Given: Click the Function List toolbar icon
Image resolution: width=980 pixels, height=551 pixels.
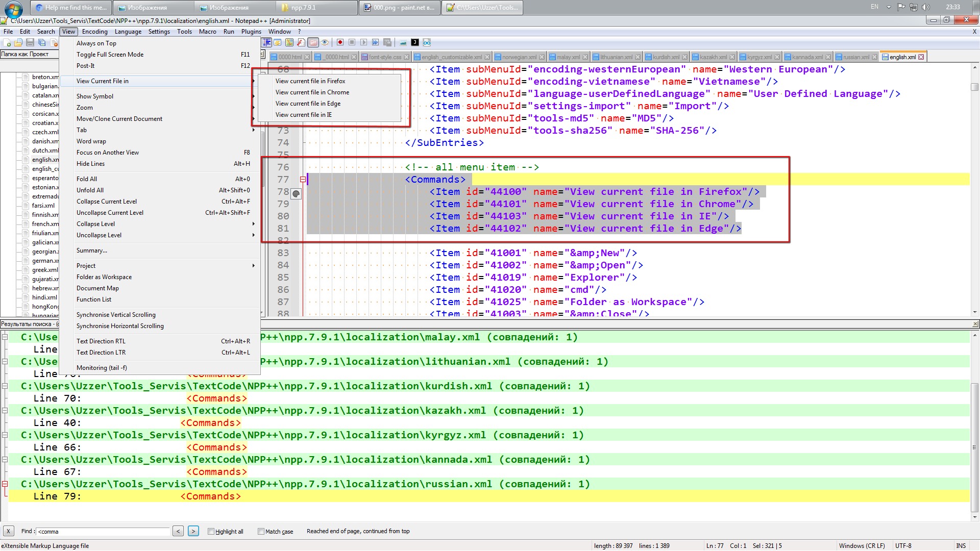Looking at the screenshot, I should click(x=301, y=42).
